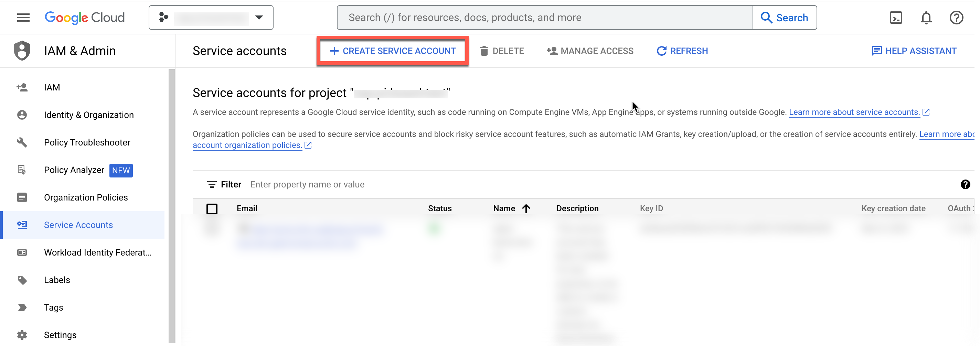Open the project selector dropdown

[x=211, y=18]
